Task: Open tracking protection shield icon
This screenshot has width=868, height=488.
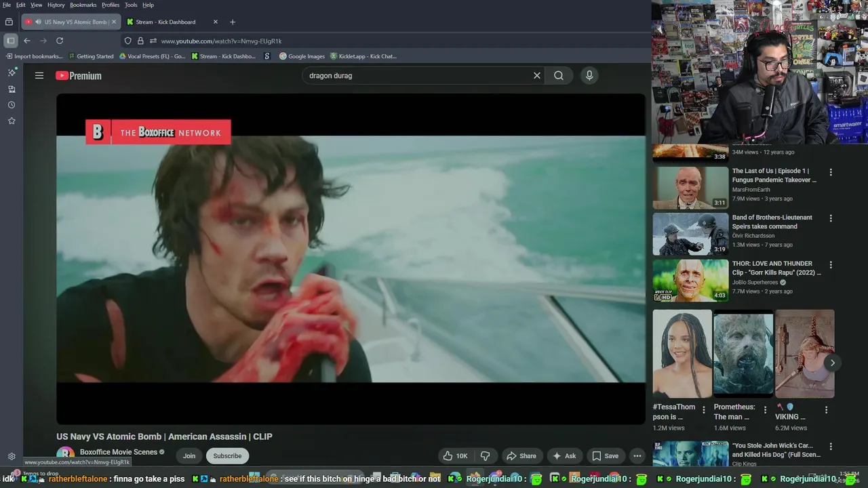Action: click(127, 41)
